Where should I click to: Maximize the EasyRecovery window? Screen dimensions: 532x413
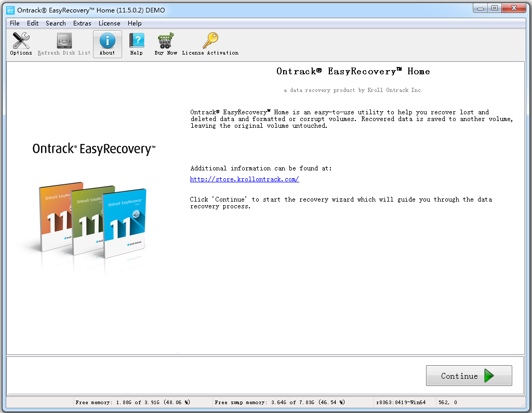pos(495,8)
